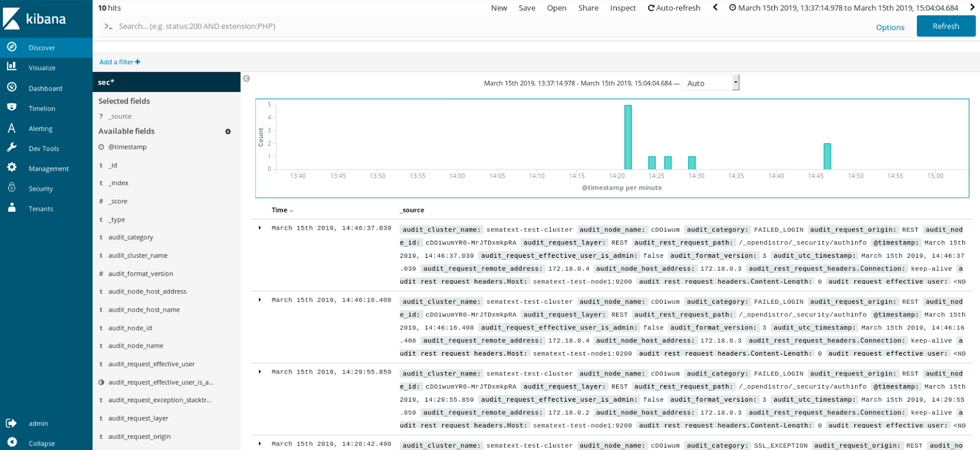
Task: Select the audit_category field
Action: coord(130,238)
